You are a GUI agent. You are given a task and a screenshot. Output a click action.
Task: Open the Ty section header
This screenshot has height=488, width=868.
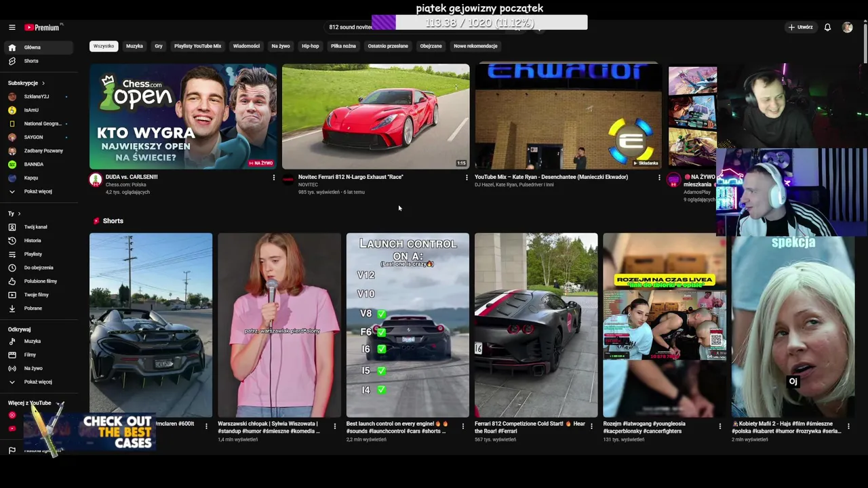[x=14, y=213]
